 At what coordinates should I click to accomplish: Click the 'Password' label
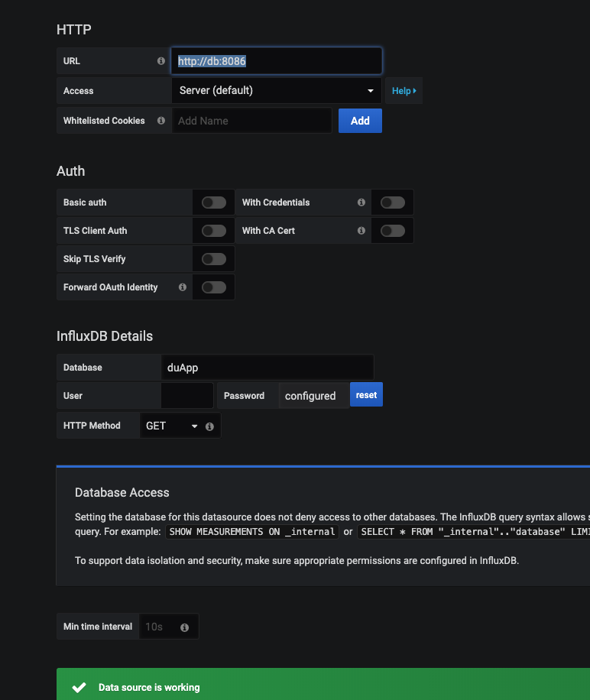tap(244, 396)
